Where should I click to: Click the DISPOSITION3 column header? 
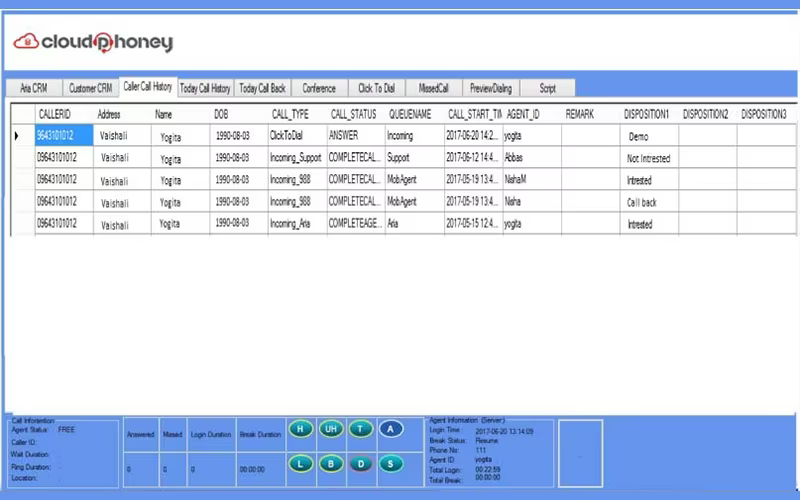pos(766,114)
